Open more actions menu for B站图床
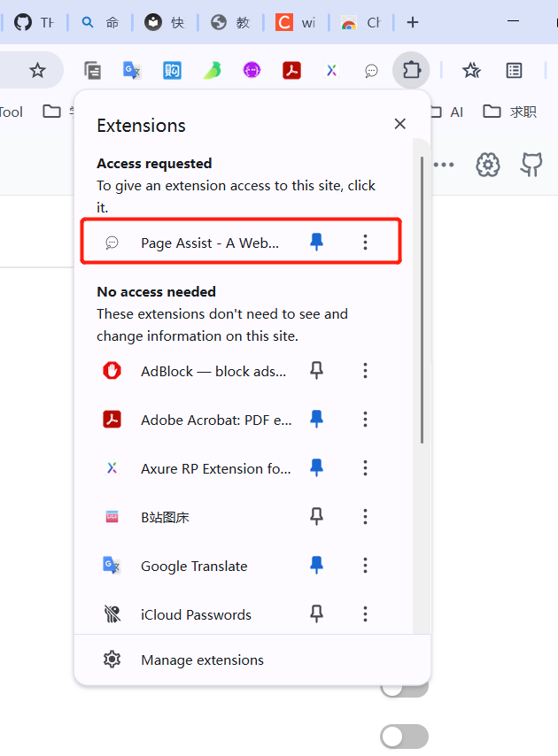 (x=365, y=517)
